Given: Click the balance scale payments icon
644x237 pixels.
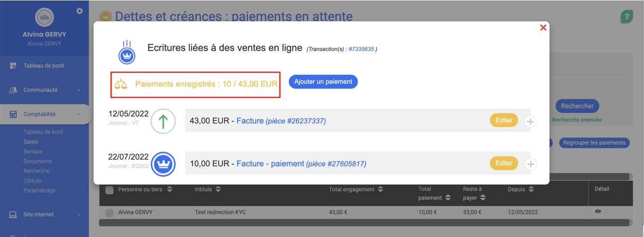Looking at the screenshot, I should tap(121, 84).
